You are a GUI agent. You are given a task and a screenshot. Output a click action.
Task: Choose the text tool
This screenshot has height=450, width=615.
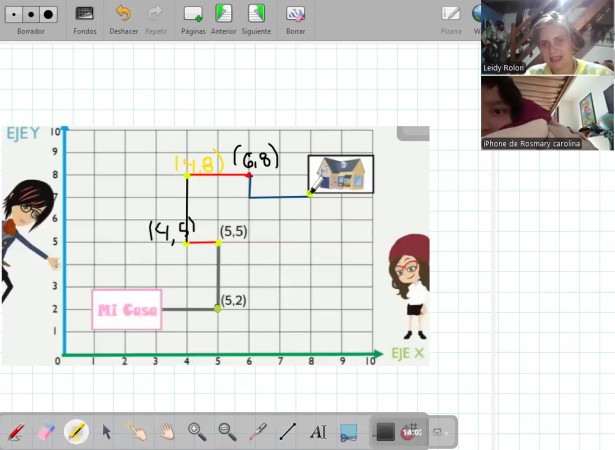click(318, 432)
